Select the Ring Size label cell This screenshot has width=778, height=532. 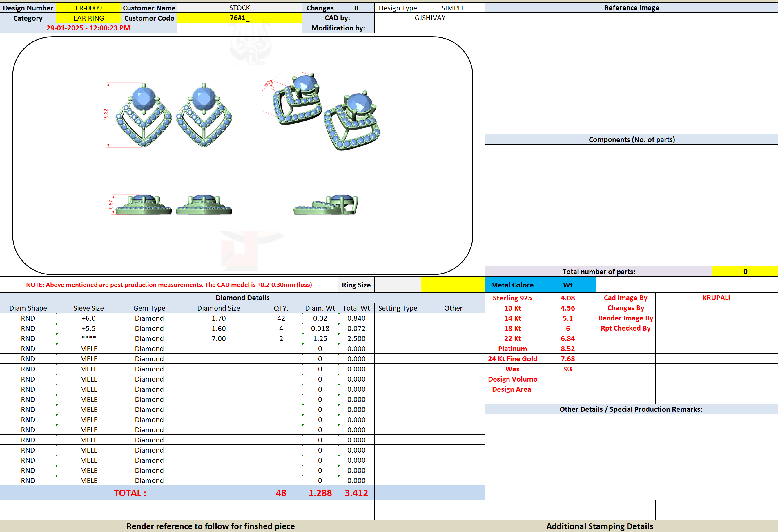point(356,285)
